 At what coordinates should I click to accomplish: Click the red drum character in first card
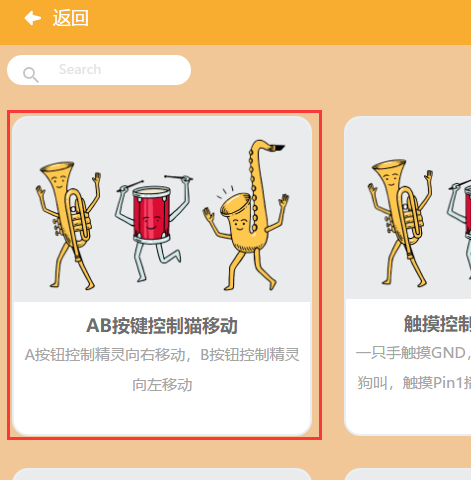pos(153,227)
